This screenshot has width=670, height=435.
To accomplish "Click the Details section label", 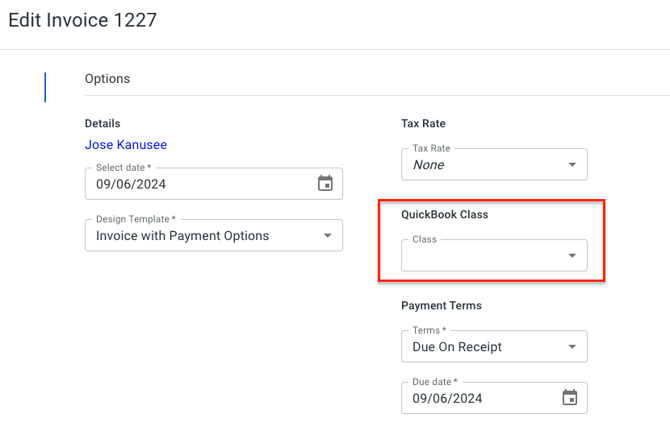I will [103, 123].
